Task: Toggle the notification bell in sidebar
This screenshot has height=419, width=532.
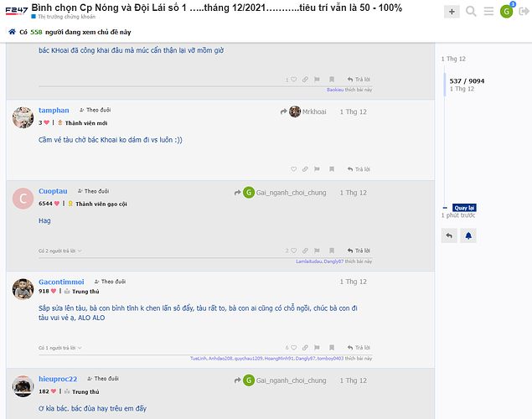Action: [468, 235]
